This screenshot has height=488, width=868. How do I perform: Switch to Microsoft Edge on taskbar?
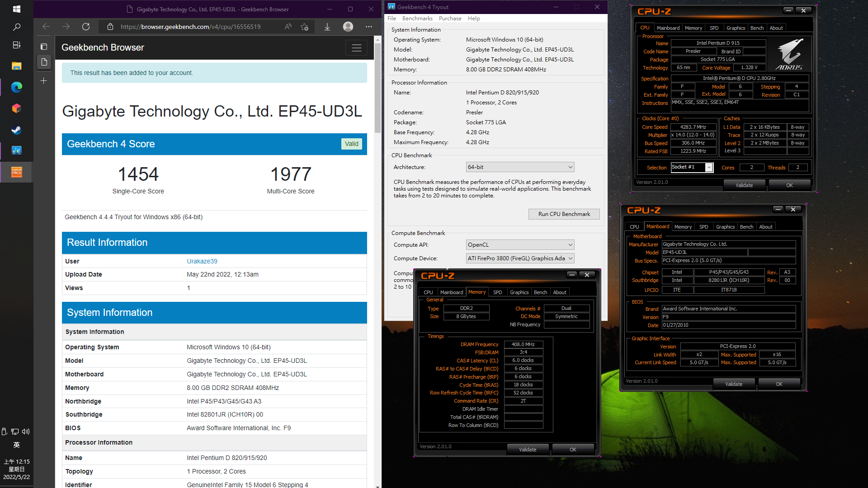(x=16, y=87)
